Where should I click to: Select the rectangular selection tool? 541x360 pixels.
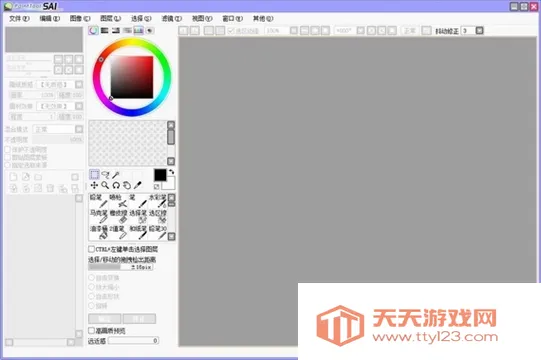94,175
